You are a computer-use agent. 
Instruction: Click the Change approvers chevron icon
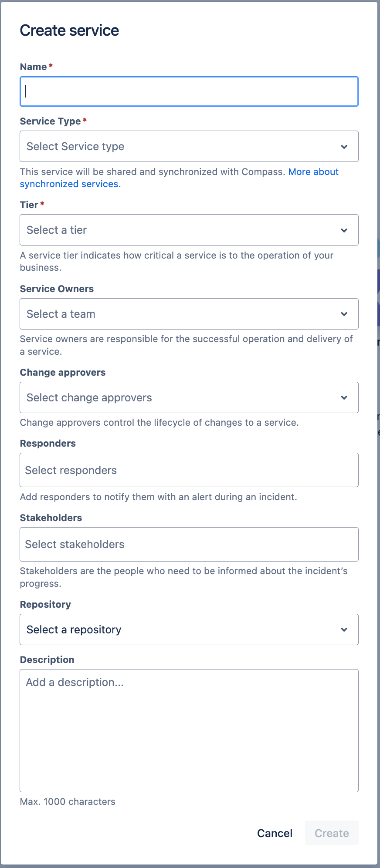click(x=344, y=397)
